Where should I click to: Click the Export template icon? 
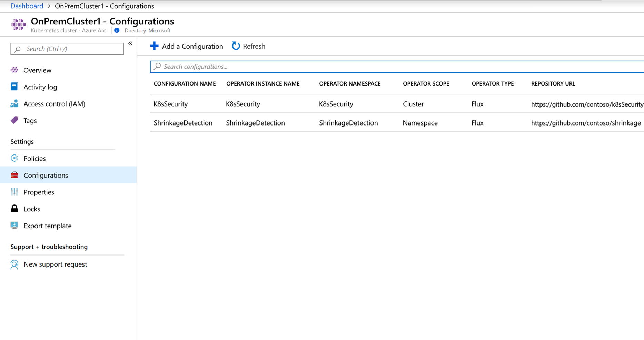click(x=14, y=226)
